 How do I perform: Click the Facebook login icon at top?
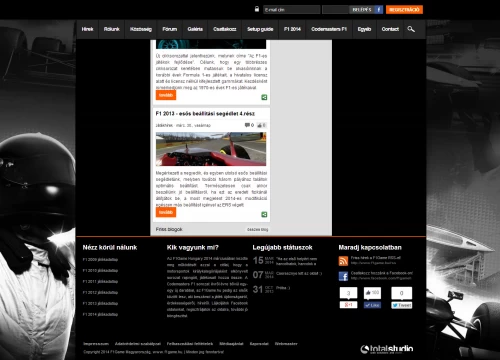(x=379, y=10)
